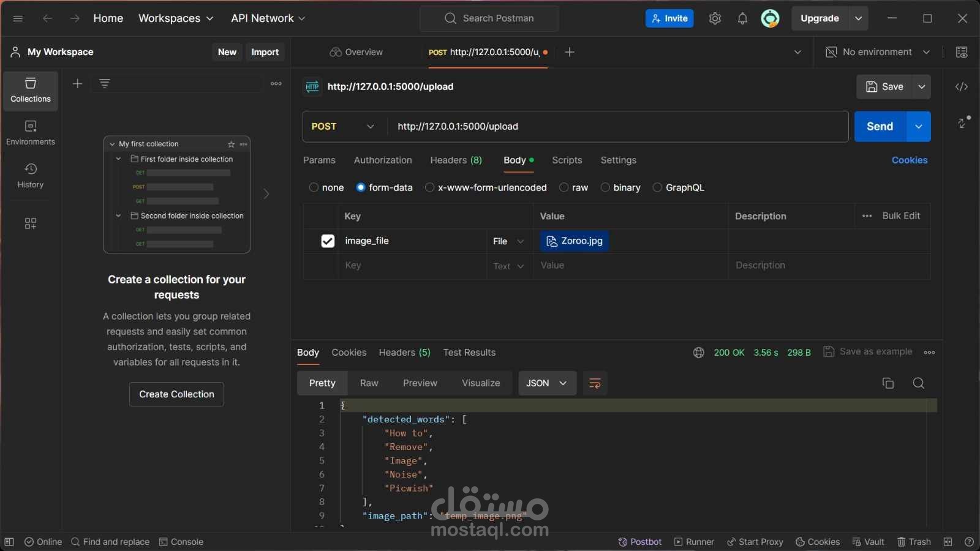Open a new request tab
980x551 pixels.
coord(570,52)
